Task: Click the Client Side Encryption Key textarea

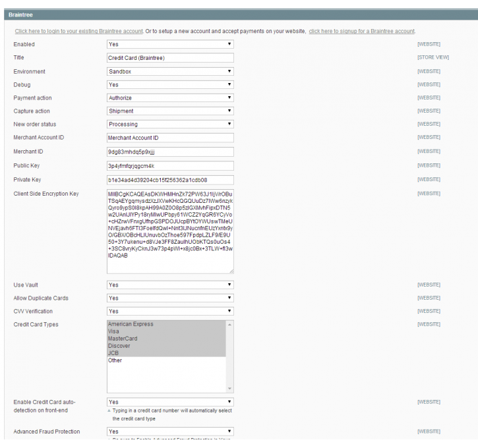Action: tap(170, 231)
